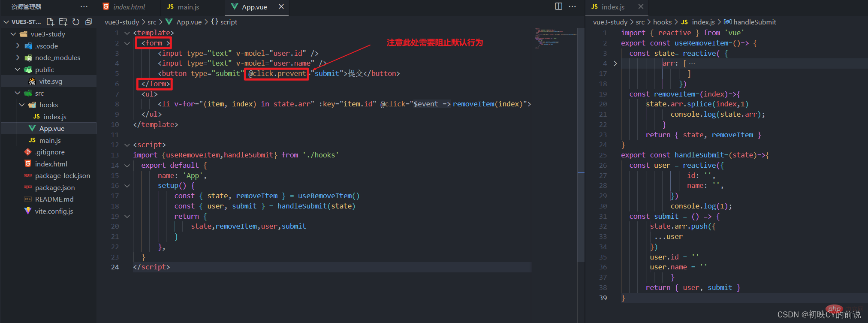The height and width of the screenshot is (323, 868).
Task: Fold the script block at line 12
Action: click(x=127, y=145)
